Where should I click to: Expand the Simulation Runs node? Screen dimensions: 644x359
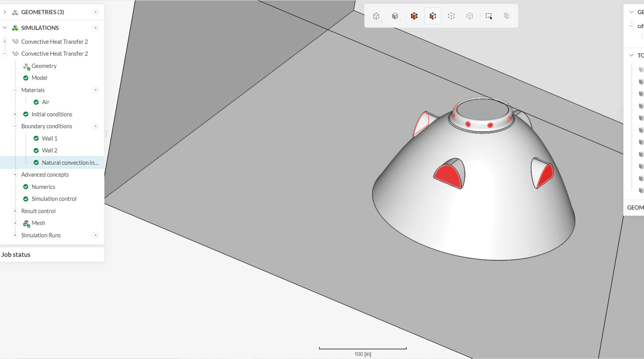pyautogui.click(x=15, y=235)
